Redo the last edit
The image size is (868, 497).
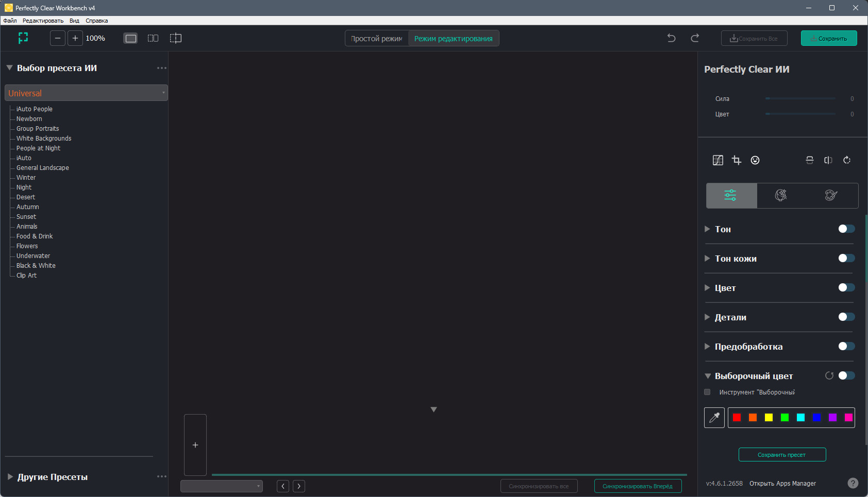(695, 38)
